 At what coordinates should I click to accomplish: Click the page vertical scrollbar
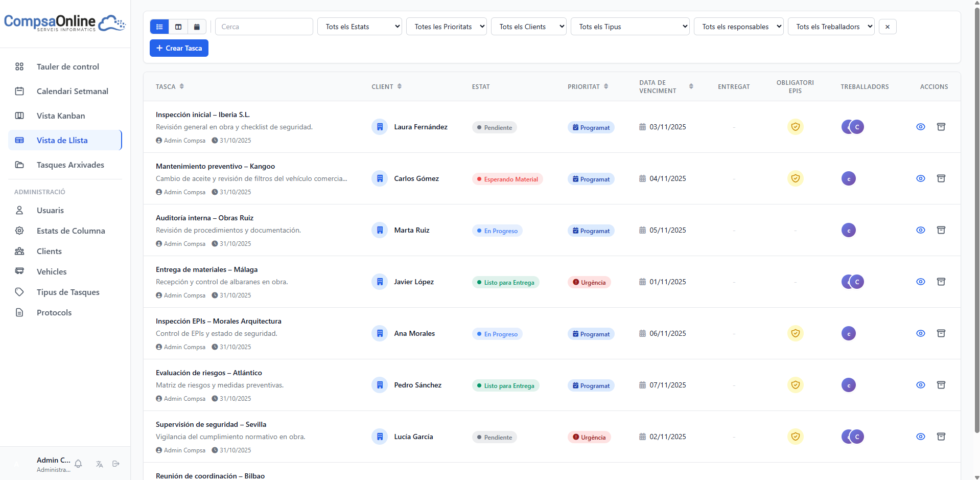tap(977, 220)
